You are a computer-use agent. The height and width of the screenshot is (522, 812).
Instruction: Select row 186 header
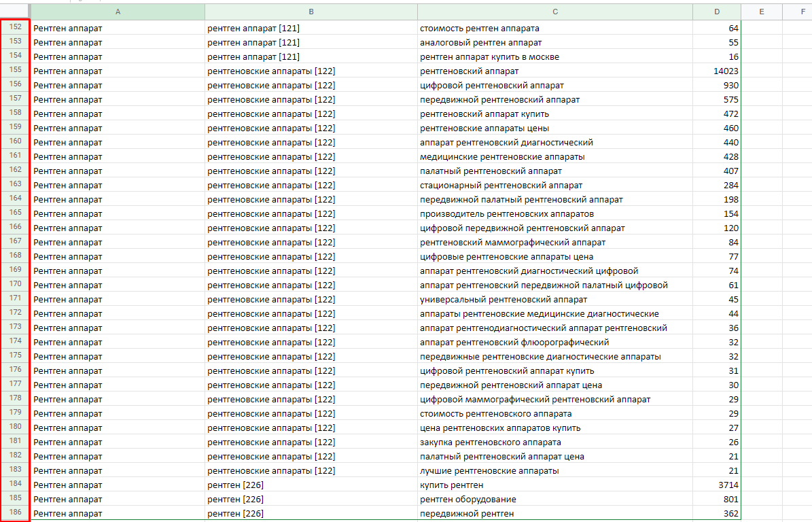[16, 512]
